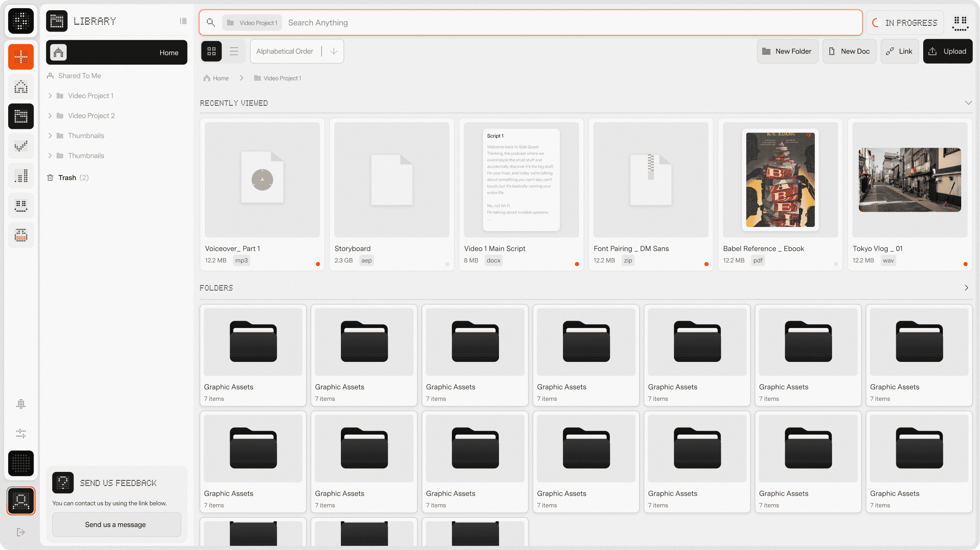Click the In Progress status indicator
Image resolution: width=980 pixels, height=550 pixels.
click(x=905, y=23)
